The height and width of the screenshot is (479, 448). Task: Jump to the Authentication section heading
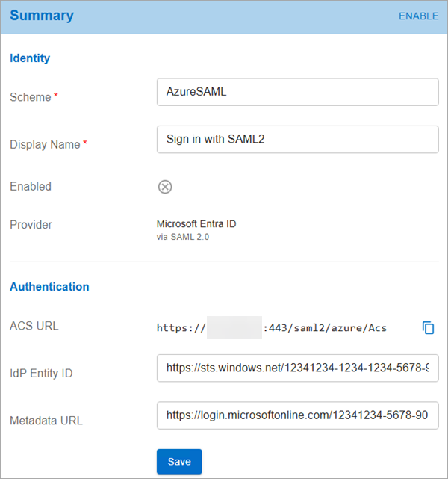(x=49, y=286)
